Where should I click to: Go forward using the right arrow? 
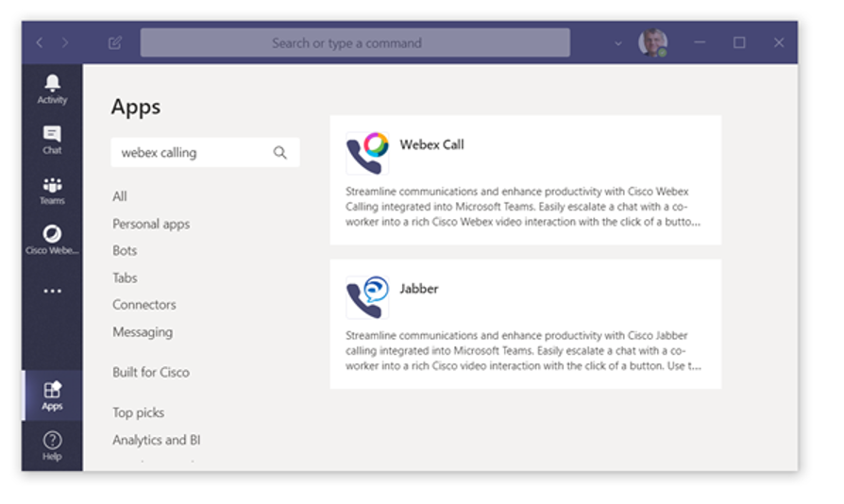click(x=65, y=42)
